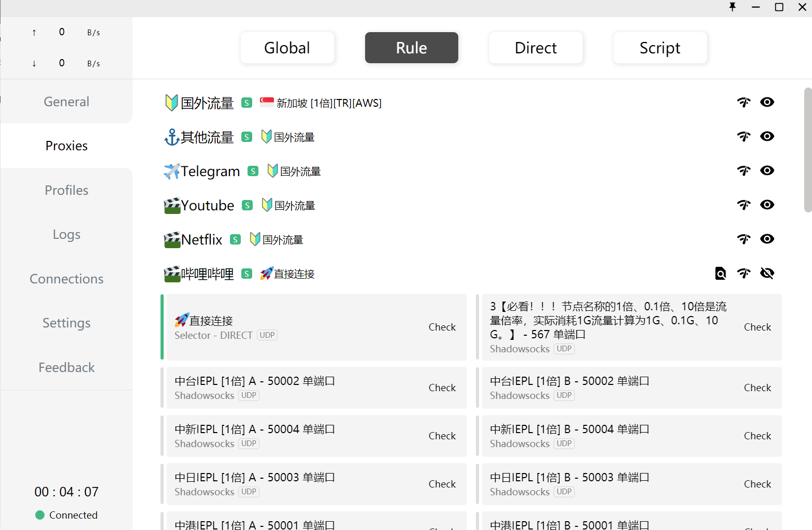Click speed test icon for Telegram group
This screenshot has width=812, height=530.
coord(744,170)
